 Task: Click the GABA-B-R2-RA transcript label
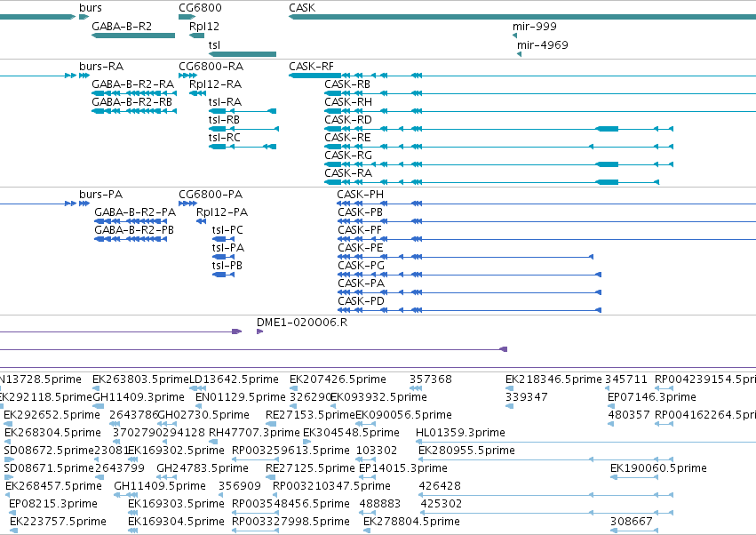[132, 84]
